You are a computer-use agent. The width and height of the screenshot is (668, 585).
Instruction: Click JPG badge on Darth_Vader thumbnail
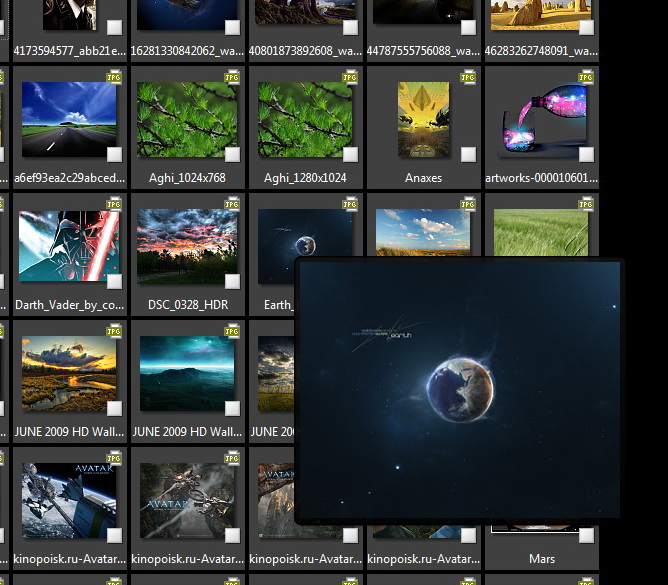point(114,204)
